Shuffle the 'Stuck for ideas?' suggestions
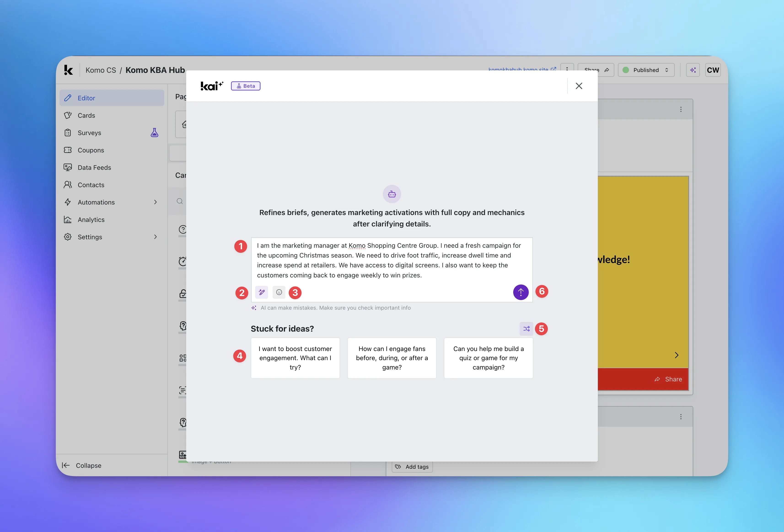 point(526,329)
